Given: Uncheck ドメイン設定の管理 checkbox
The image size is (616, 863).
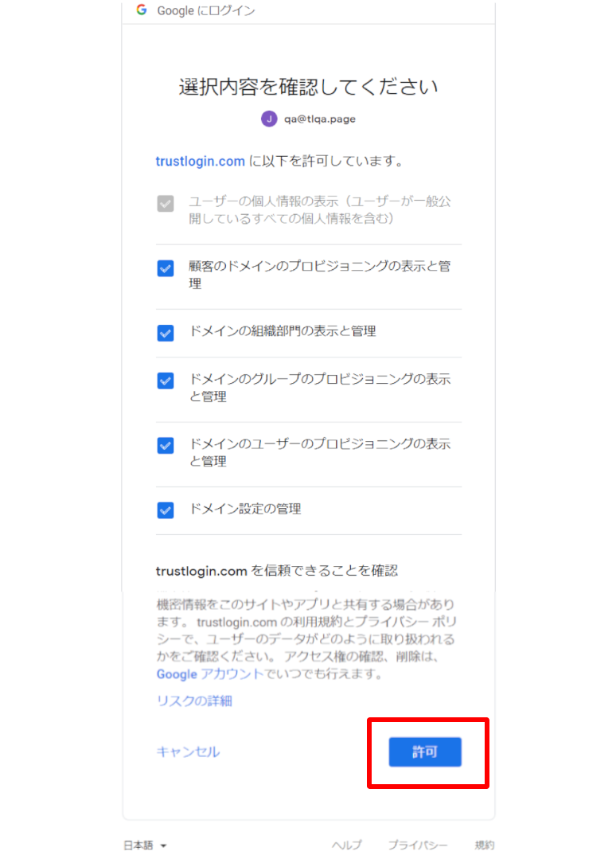Looking at the screenshot, I should point(166,510).
